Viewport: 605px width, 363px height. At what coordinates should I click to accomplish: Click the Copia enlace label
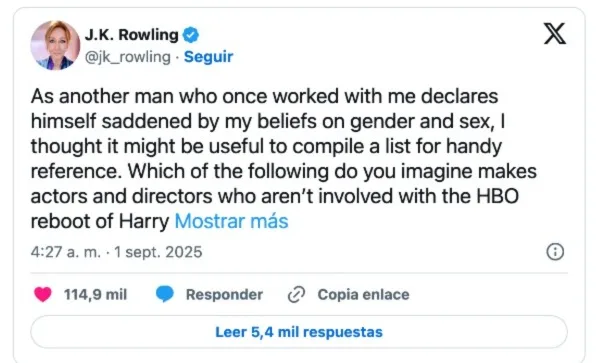click(x=363, y=294)
